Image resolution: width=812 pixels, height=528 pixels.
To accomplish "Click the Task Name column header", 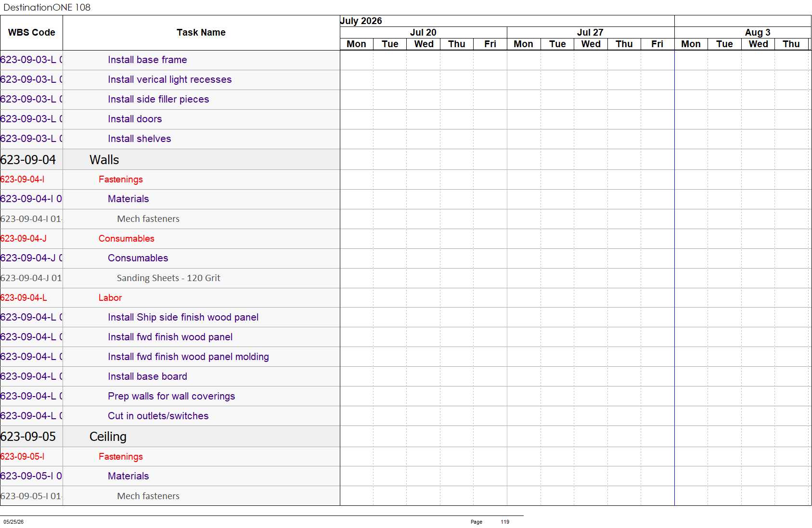I will point(201,32).
